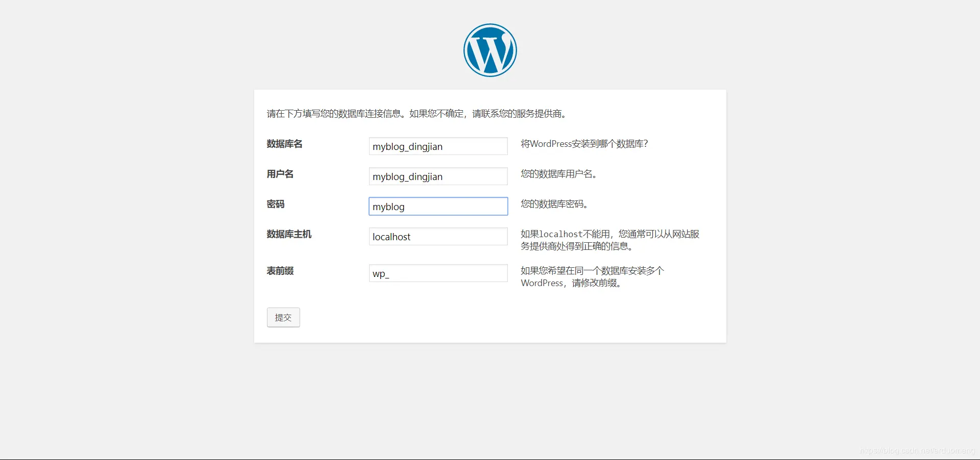This screenshot has width=980, height=460.
Task: Edit the password field containing myblog
Action: pos(438,206)
